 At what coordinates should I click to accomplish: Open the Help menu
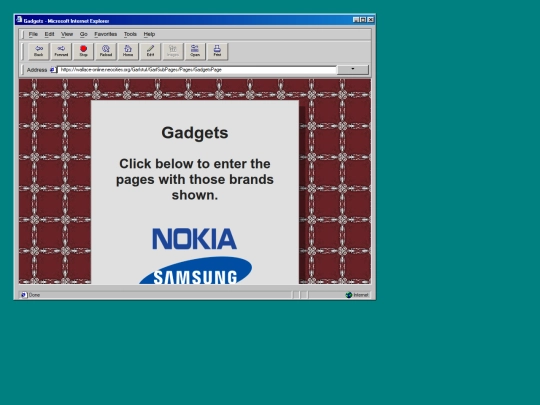point(149,34)
